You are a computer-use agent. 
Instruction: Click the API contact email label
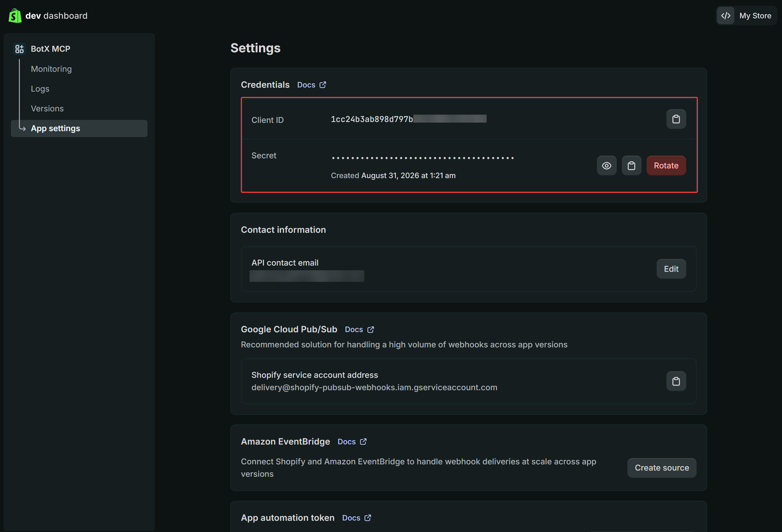point(285,263)
